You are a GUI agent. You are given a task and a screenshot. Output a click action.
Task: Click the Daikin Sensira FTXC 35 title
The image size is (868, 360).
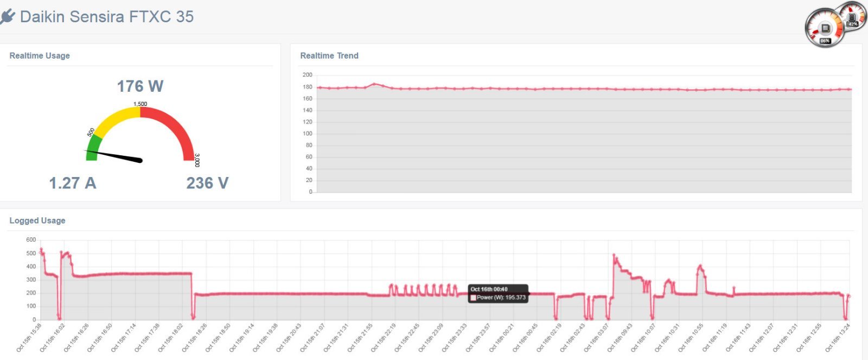107,17
